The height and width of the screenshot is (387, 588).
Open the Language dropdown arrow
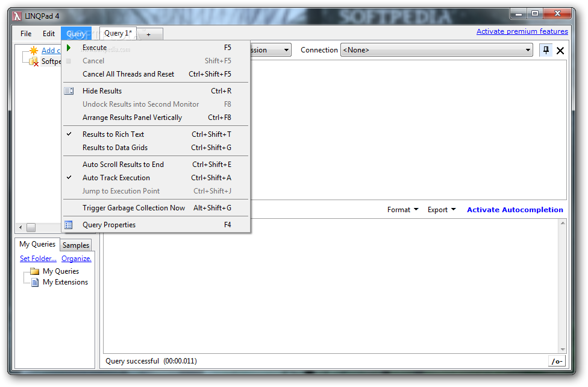[x=287, y=50]
